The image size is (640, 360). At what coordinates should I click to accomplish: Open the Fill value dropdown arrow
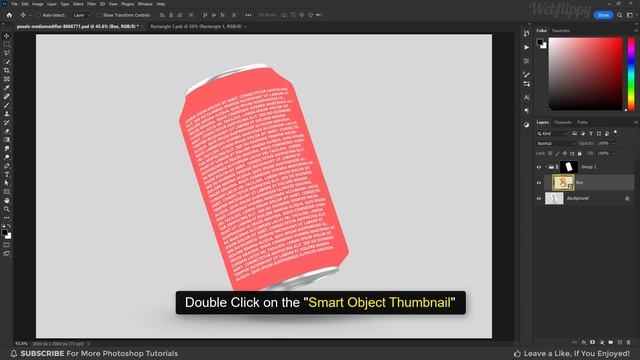(x=614, y=153)
